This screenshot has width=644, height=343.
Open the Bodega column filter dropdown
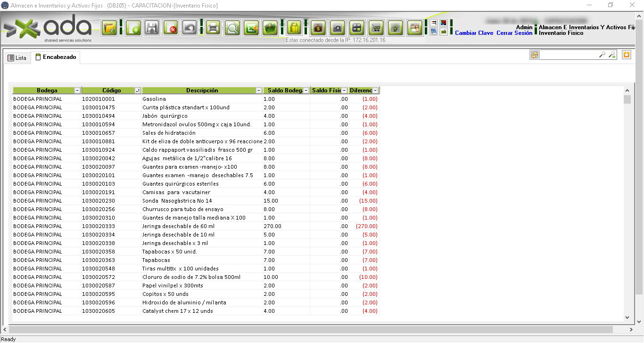(77, 90)
